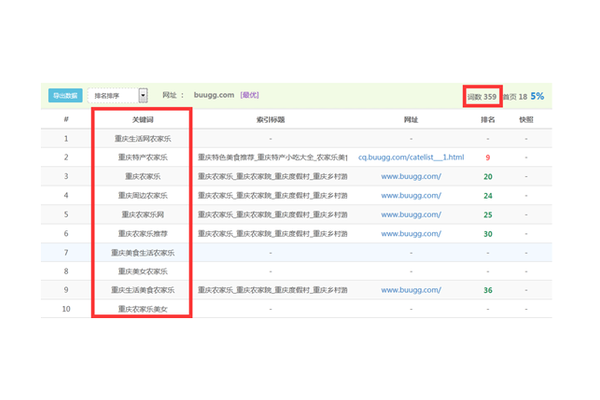The image size is (600, 400).
Task: Select keyword 重庆特产农家乐
Action: [143, 157]
